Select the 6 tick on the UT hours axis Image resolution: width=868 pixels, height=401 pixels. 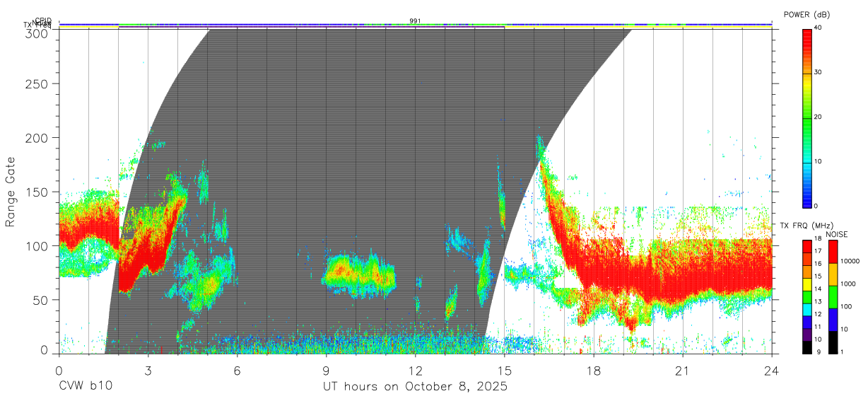[237, 371]
